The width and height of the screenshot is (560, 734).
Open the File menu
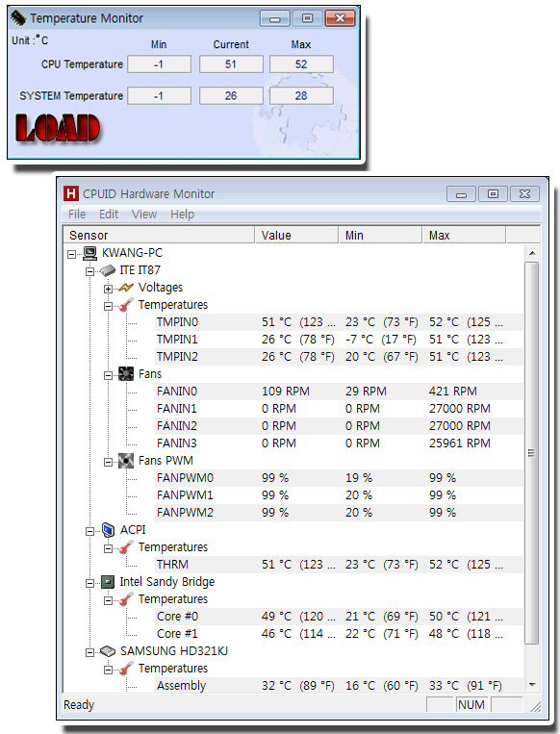pos(77,215)
